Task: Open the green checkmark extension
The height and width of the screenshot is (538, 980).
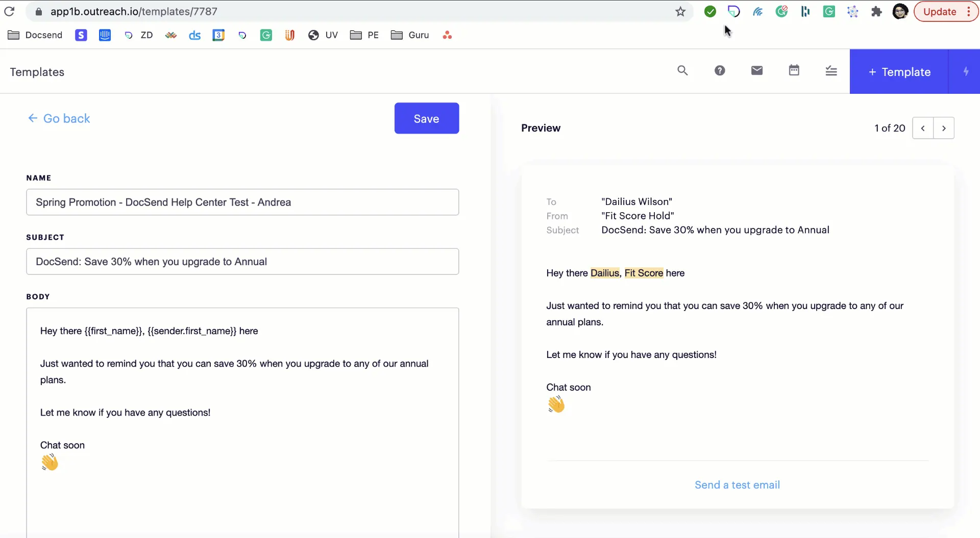Action: click(x=710, y=11)
